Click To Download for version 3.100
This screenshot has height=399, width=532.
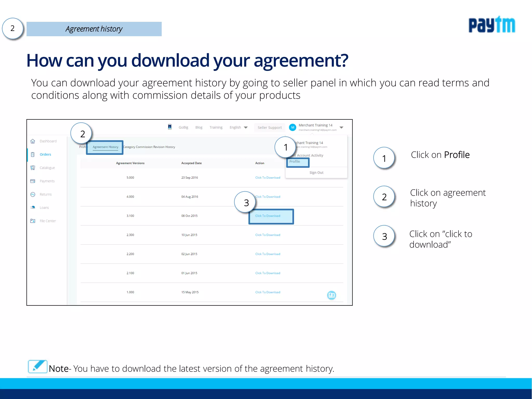[268, 216]
